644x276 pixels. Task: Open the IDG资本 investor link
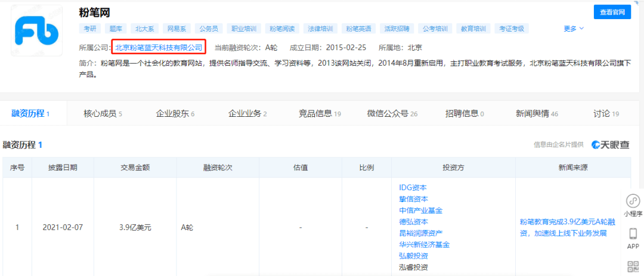coord(413,187)
